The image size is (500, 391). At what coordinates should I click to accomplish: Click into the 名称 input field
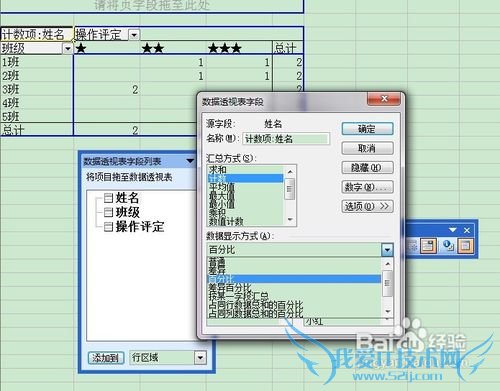click(286, 139)
